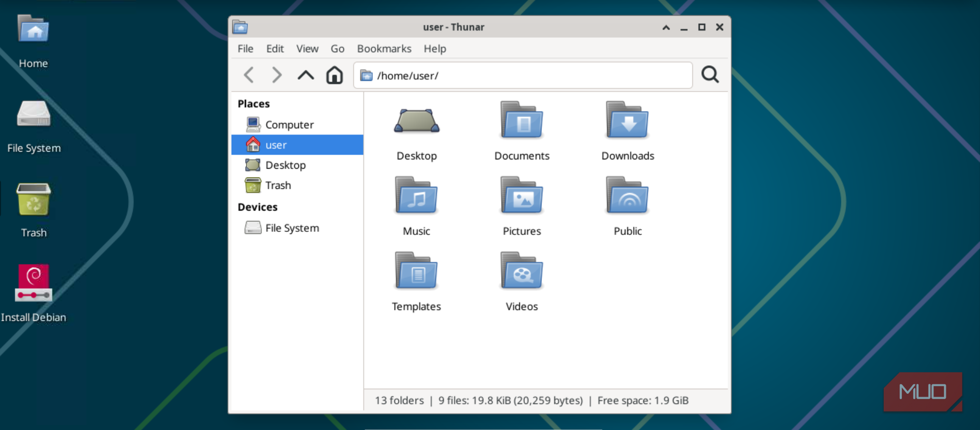Click the '13 folders' status bar text

coord(399,401)
